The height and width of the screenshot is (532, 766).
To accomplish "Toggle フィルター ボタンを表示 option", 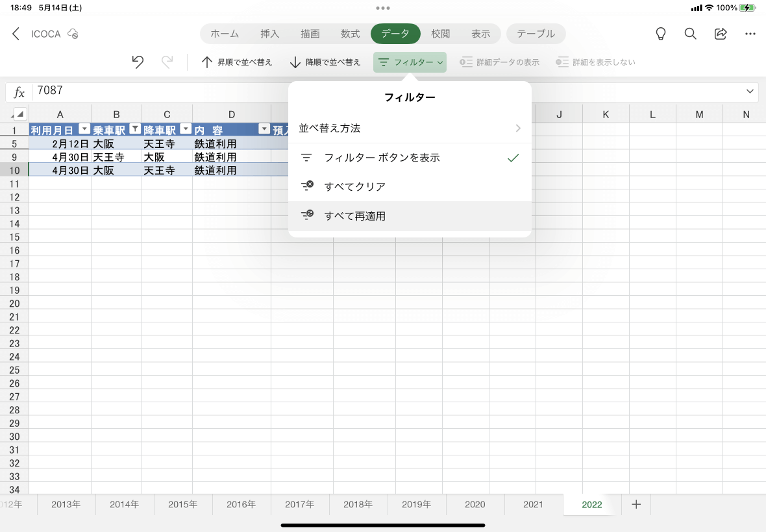I will [x=410, y=158].
